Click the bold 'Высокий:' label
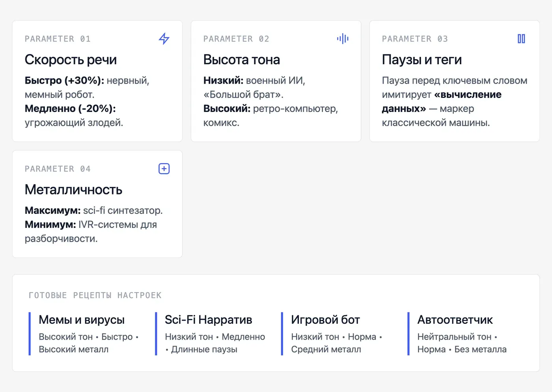The width and height of the screenshot is (552, 392). coord(227,108)
